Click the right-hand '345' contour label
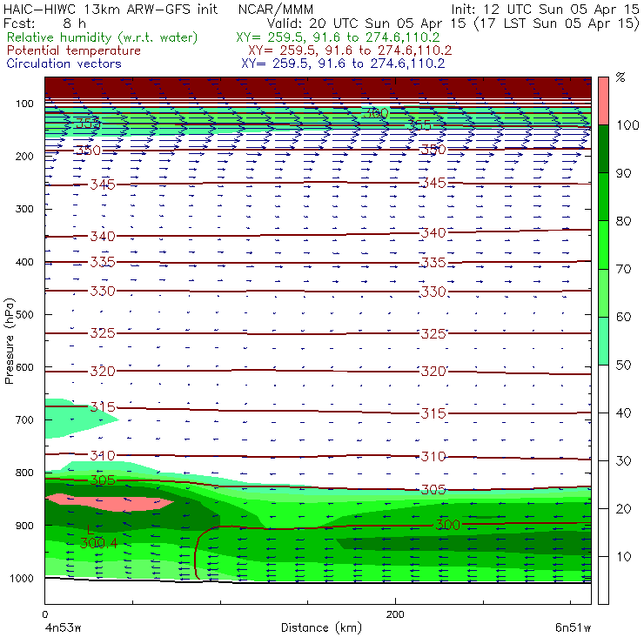644x644 pixels. pyautogui.click(x=433, y=183)
